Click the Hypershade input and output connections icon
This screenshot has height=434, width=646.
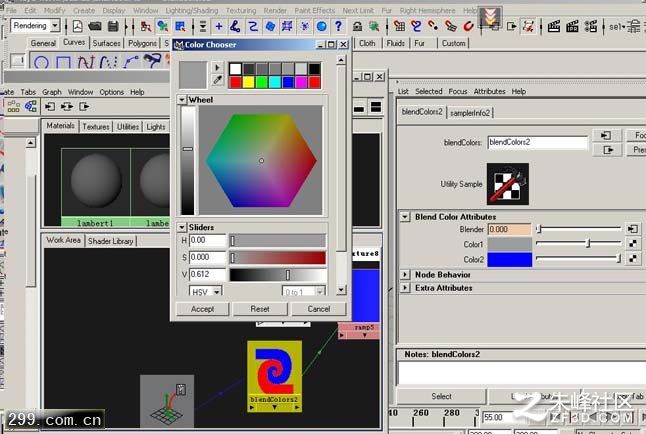tap(67, 107)
